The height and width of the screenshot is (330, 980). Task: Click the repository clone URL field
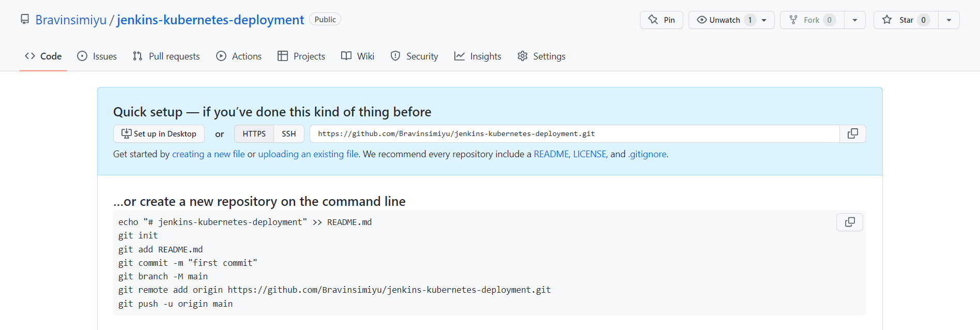574,133
